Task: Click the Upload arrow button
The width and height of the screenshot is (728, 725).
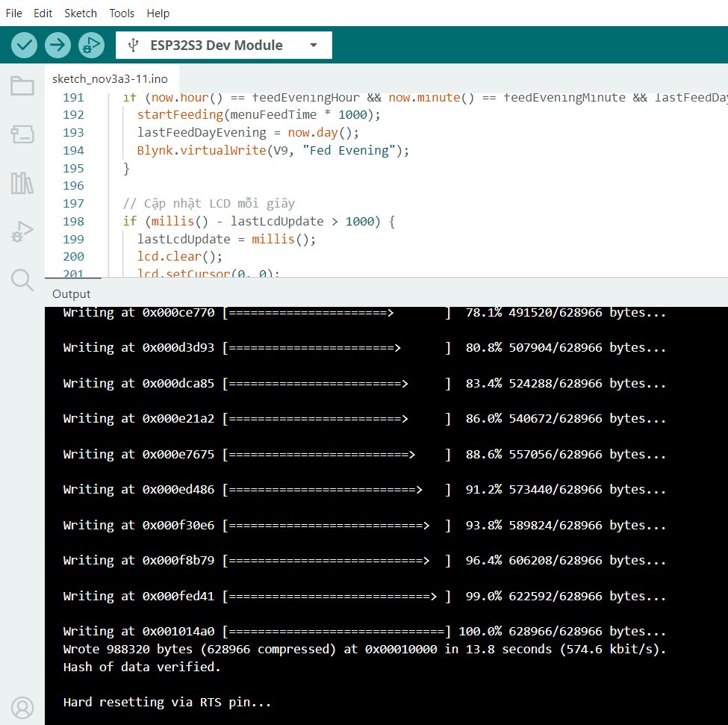Action: (x=57, y=45)
